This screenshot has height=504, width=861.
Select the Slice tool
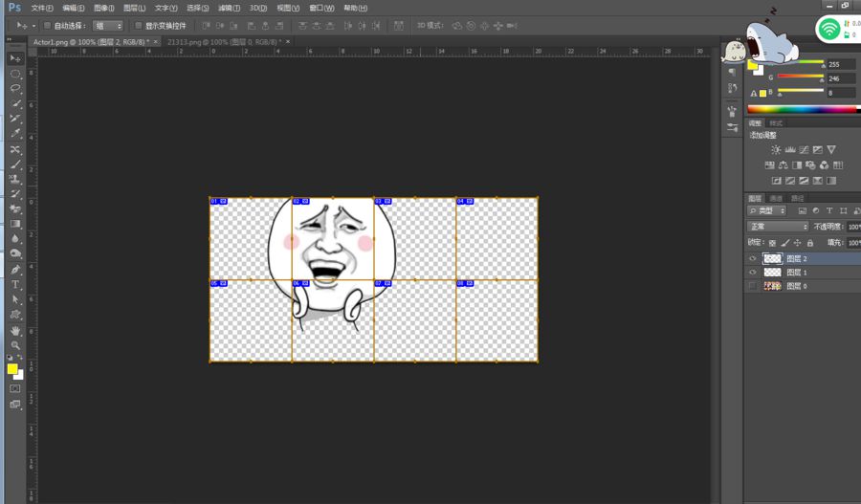[14, 118]
